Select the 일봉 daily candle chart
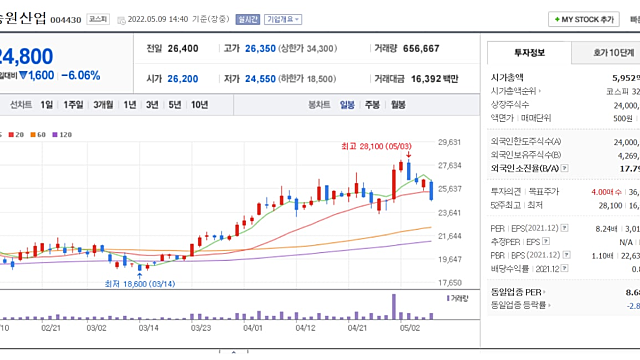Viewport: 640px width, 360px height. coord(347,105)
